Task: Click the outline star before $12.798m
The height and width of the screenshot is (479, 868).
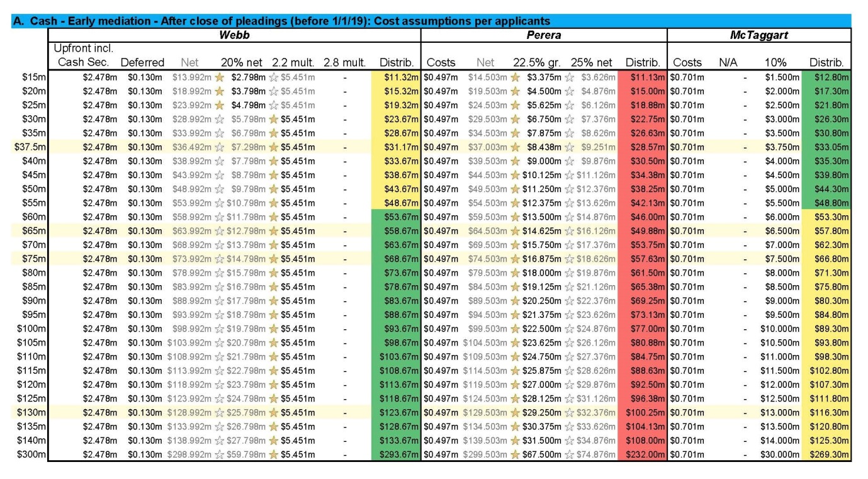Action: pyautogui.click(x=219, y=230)
